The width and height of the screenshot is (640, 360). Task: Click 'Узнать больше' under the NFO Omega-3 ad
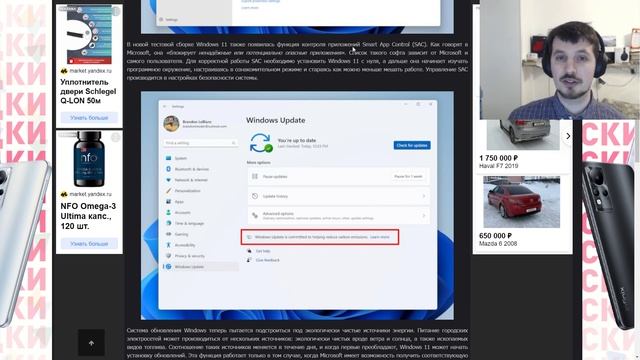[x=89, y=244]
